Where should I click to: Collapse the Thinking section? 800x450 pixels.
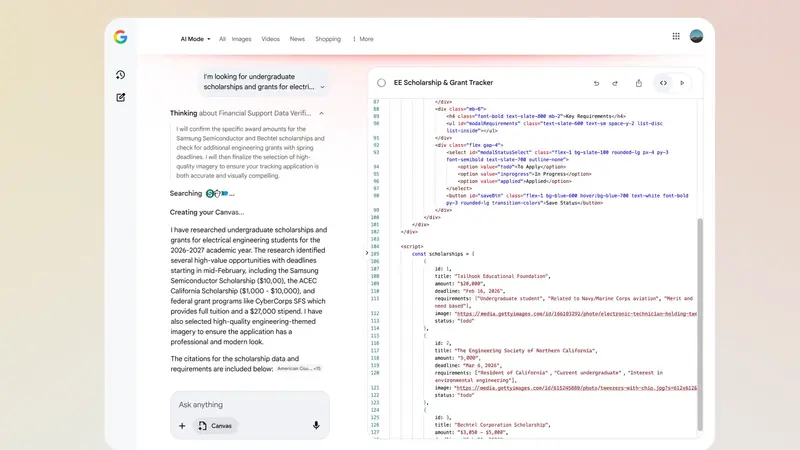pyautogui.click(x=321, y=113)
